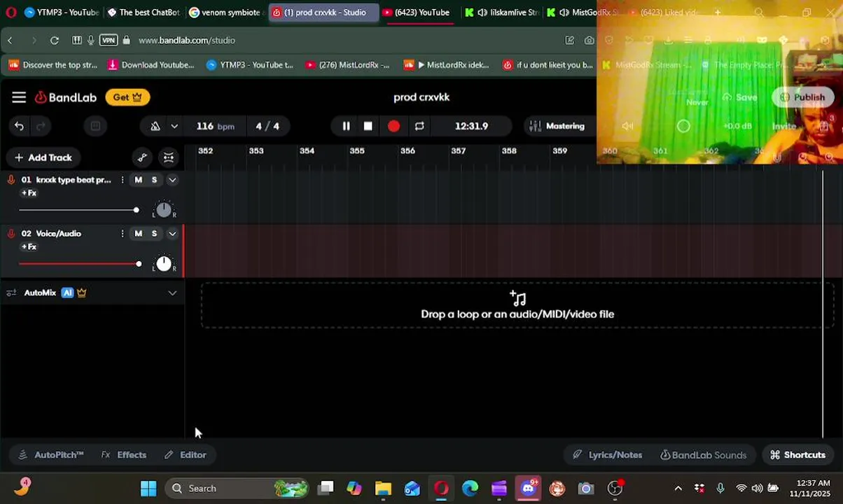This screenshot has width=843, height=504.
Task: Stop playback
Action: click(x=368, y=126)
